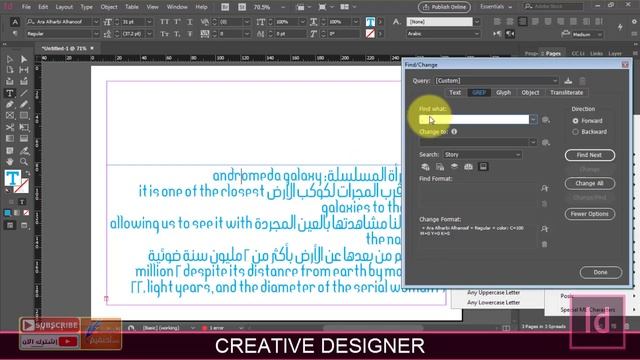Open the File menu

26,7
